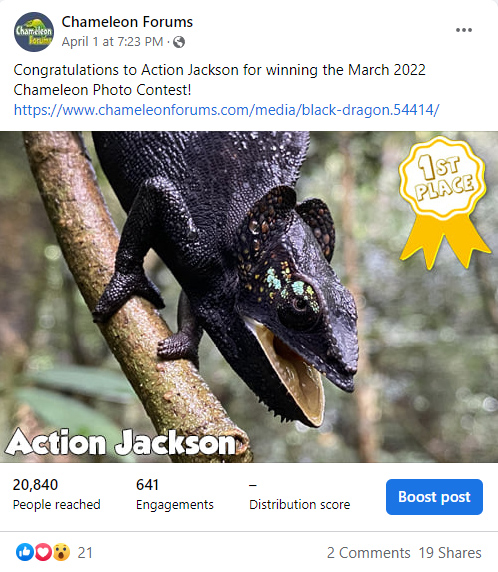
Task: Click the Wow face reaction icon
Action: tap(61, 552)
